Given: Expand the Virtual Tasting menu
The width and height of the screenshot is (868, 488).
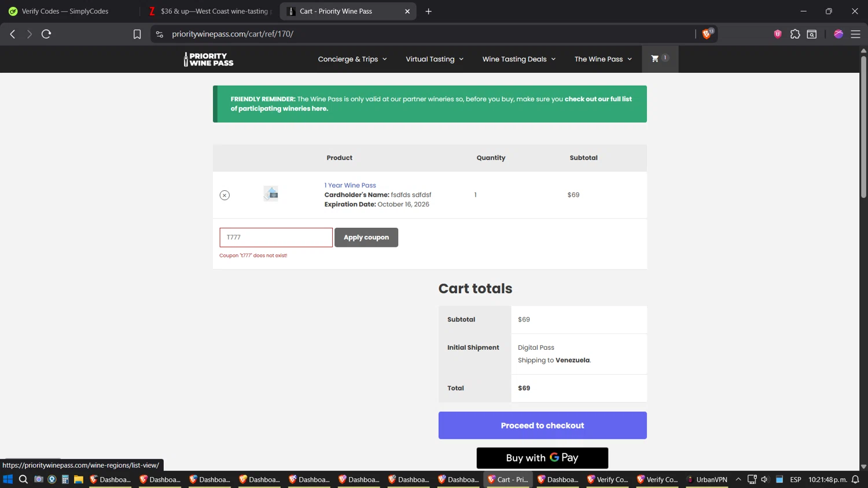Looking at the screenshot, I should point(434,59).
